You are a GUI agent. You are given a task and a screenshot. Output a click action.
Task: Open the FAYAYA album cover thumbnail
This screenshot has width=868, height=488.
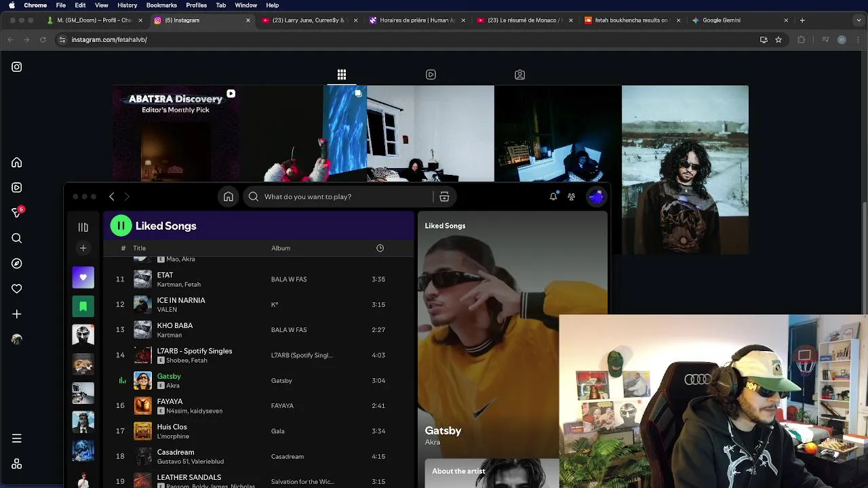click(142, 405)
